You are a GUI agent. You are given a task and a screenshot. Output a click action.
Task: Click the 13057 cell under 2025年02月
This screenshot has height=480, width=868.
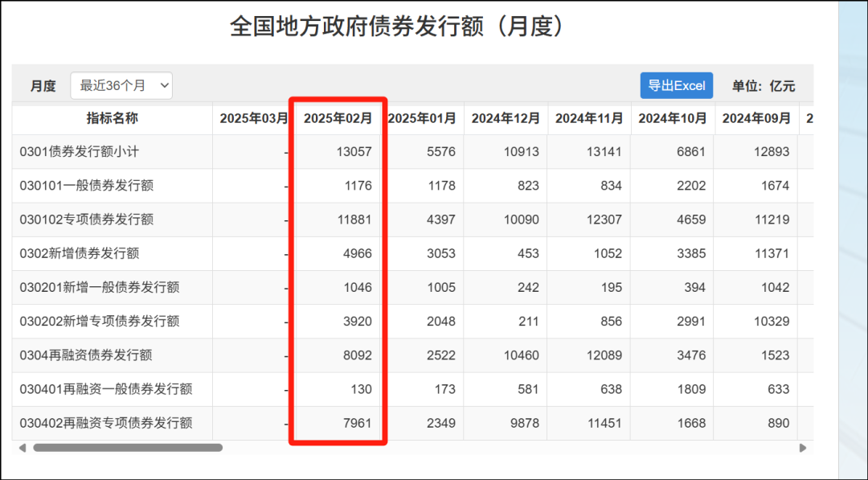point(354,151)
